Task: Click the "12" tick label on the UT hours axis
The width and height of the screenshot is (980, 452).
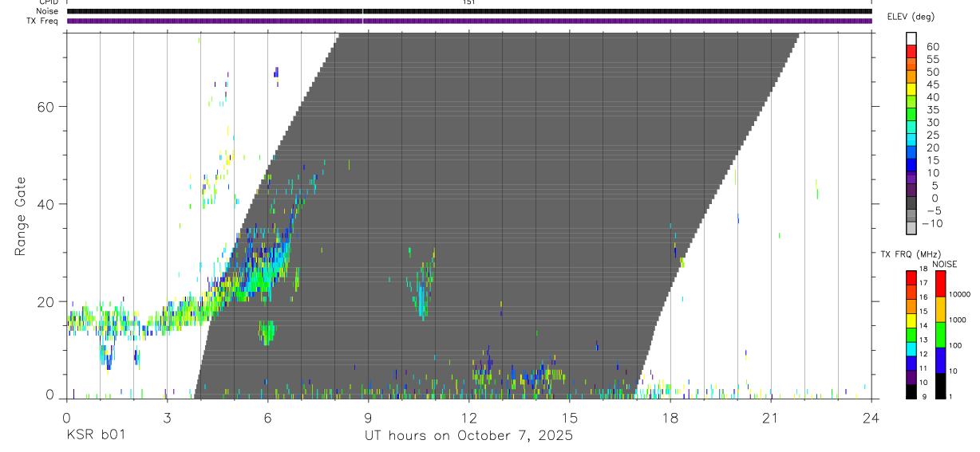Action: (469, 418)
